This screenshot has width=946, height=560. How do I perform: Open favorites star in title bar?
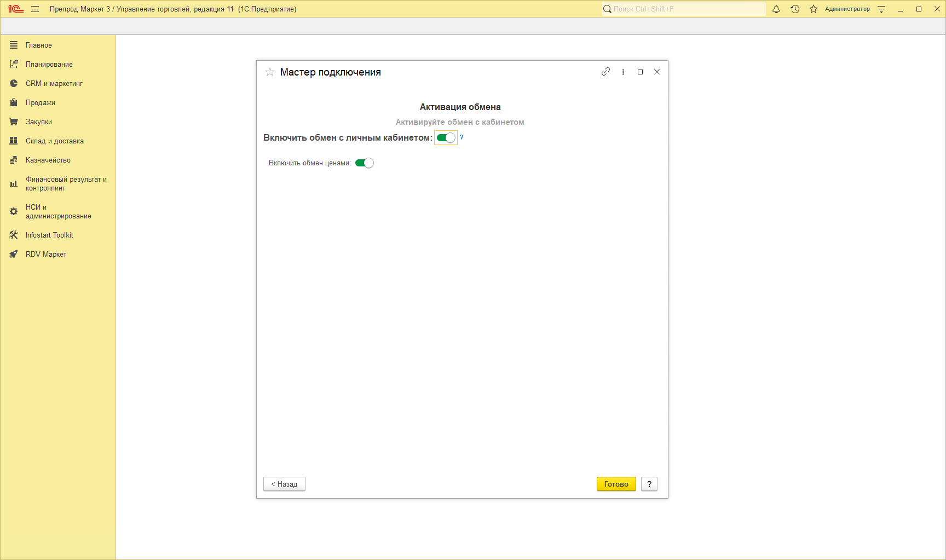814,9
